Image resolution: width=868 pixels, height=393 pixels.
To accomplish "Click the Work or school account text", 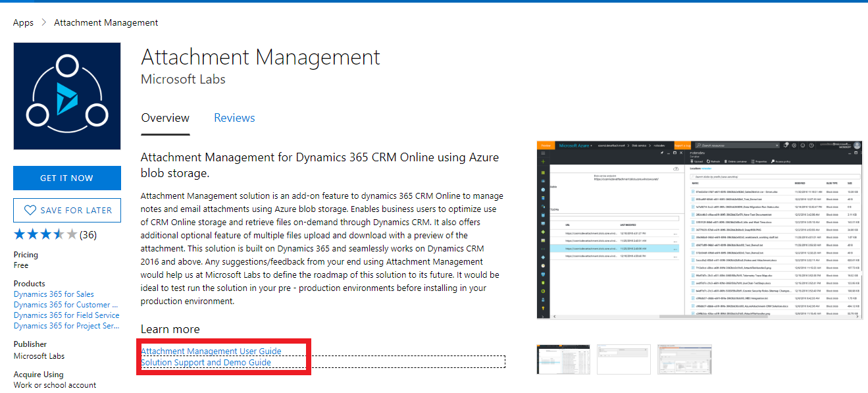I will pos(55,385).
